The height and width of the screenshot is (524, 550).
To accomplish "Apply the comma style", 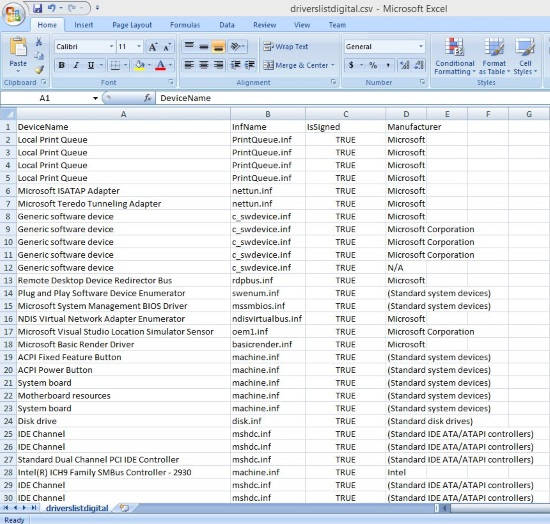I will pos(388,65).
